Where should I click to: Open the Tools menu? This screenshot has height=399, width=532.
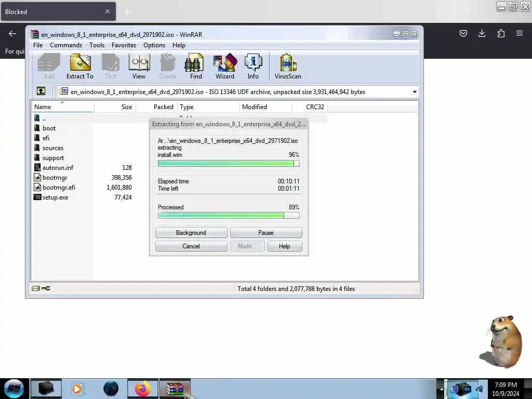coord(97,45)
